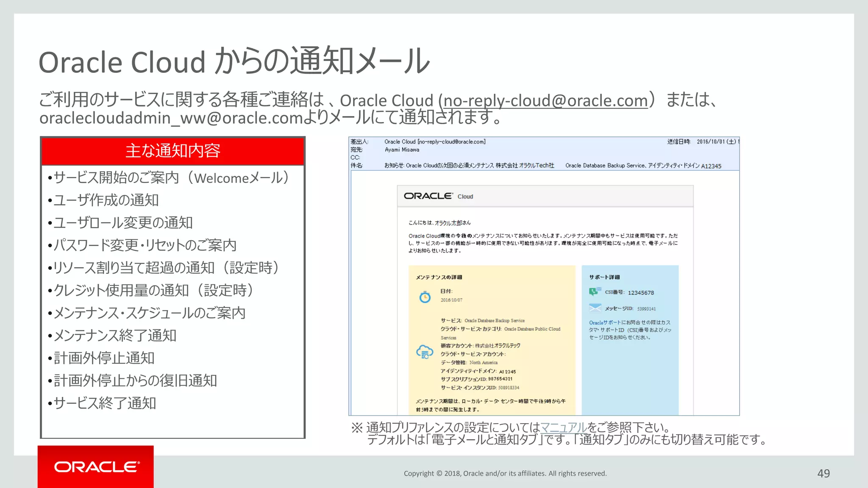Viewport: 868px width, 488px height.
Task: Click the slide page number 49
Action: tap(823, 473)
